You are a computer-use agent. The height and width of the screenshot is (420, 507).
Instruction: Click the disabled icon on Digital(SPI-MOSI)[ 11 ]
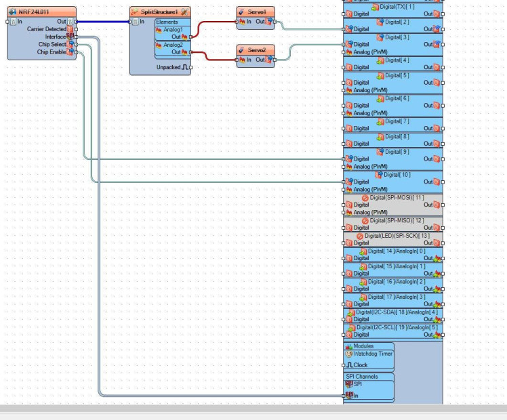coord(365,198)
